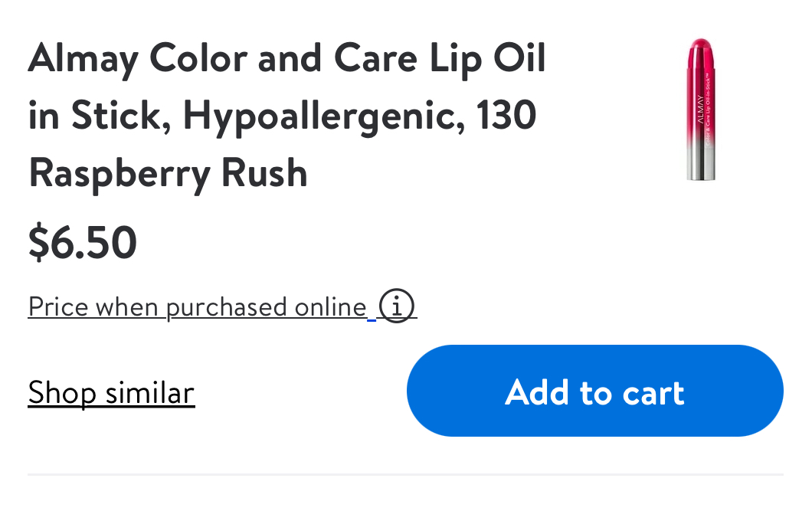The width and height of the screenshot is (812, 511).
Task: Open pricing info tooltip icon
Action: pos(397,306)
